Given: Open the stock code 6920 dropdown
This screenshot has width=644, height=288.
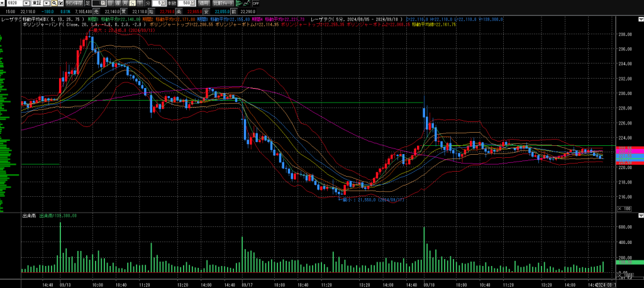Looking at the screenshot, I should tap(26, 3).
